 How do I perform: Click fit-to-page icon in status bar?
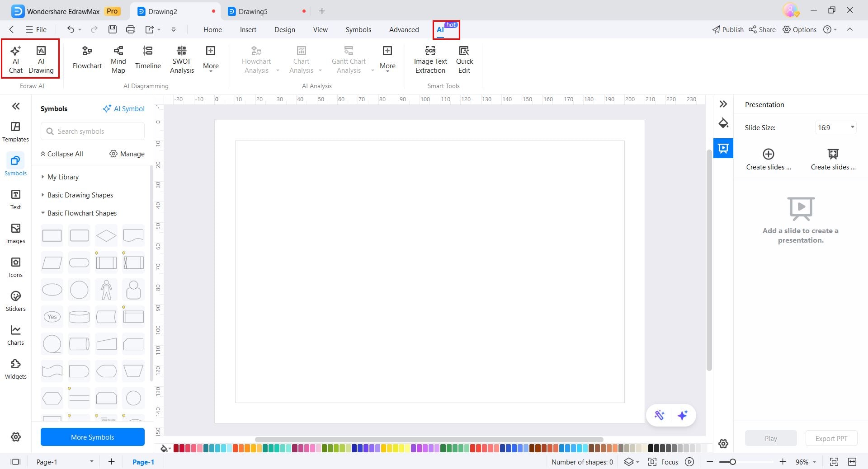point(834,462)
